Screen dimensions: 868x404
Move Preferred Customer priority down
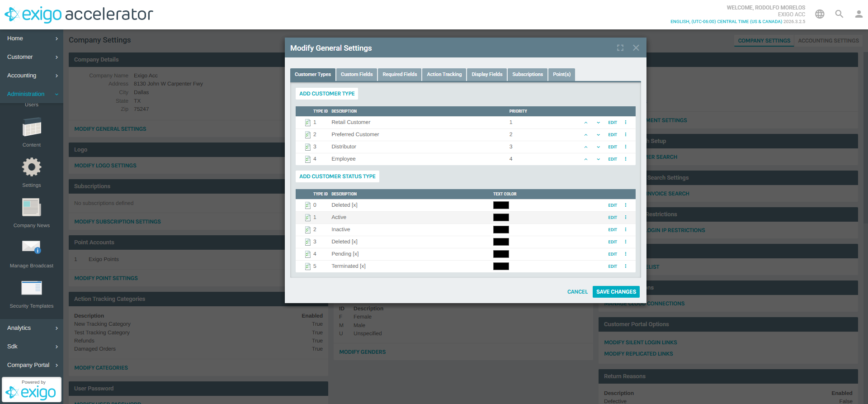tap(599, 135)
